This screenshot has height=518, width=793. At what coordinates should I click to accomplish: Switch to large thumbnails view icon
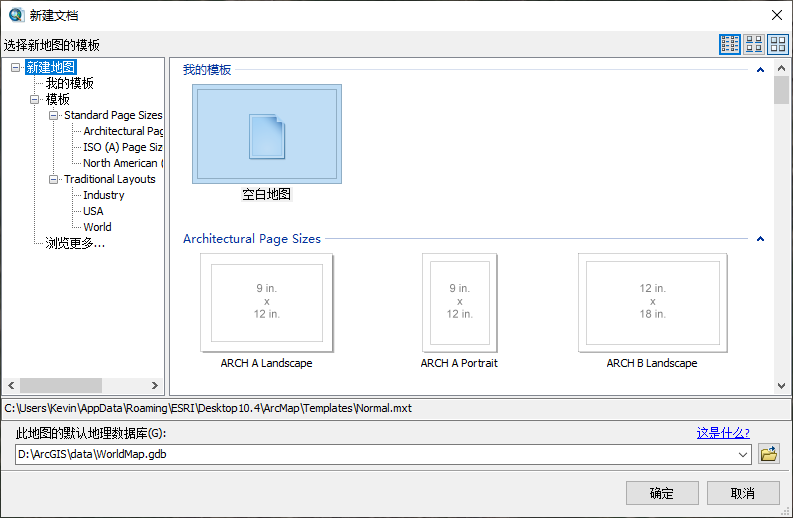778,44
